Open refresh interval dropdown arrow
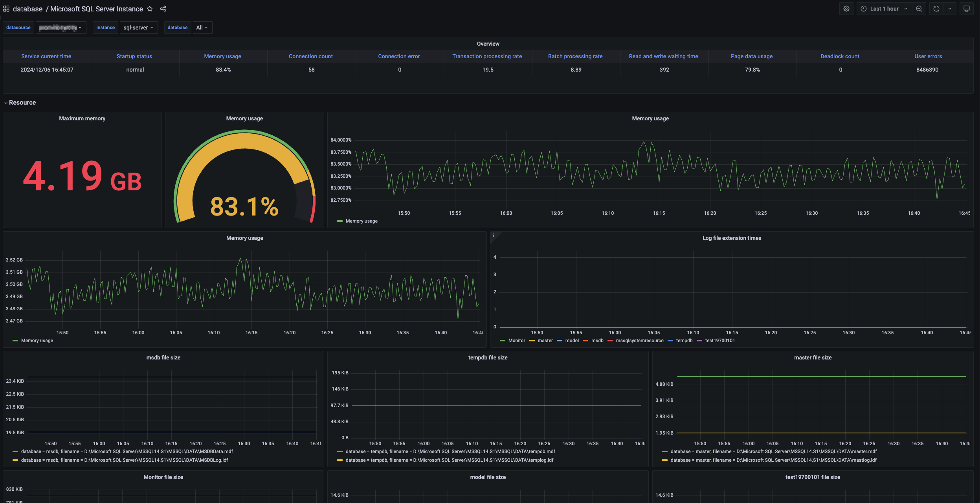 [950, 9]
